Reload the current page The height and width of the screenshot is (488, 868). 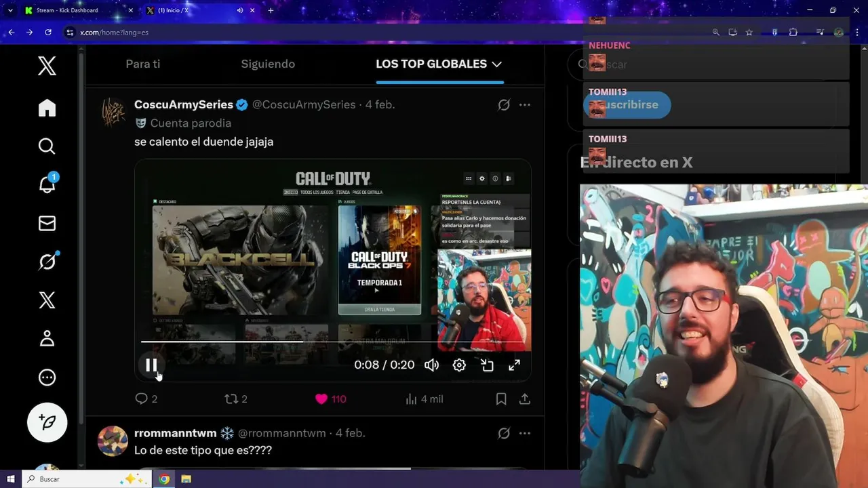click(47, 32)
